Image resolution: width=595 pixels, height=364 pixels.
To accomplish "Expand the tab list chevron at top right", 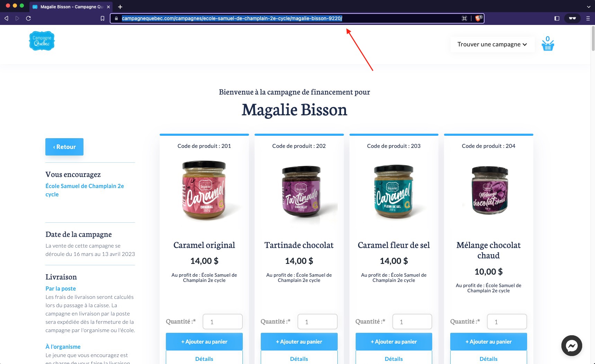I will pos(588,7).
